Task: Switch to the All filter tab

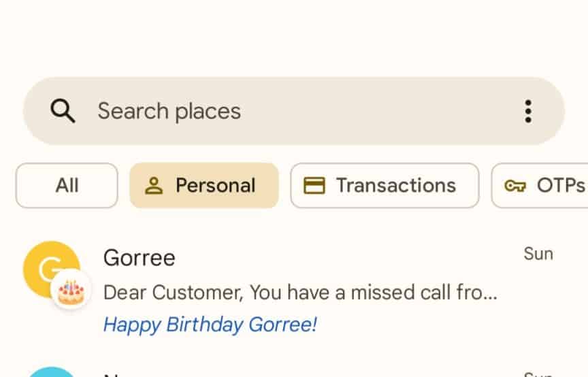Action: click(x=67, y=185)
